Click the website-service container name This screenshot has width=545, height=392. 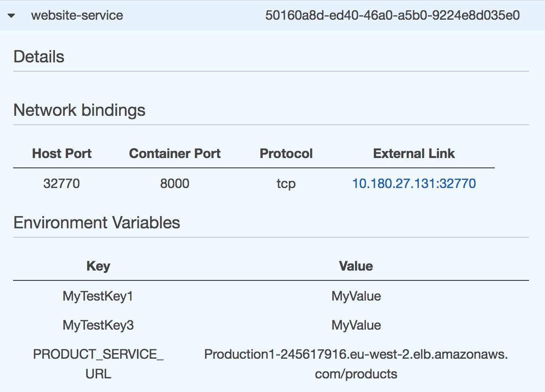[77, 15]
